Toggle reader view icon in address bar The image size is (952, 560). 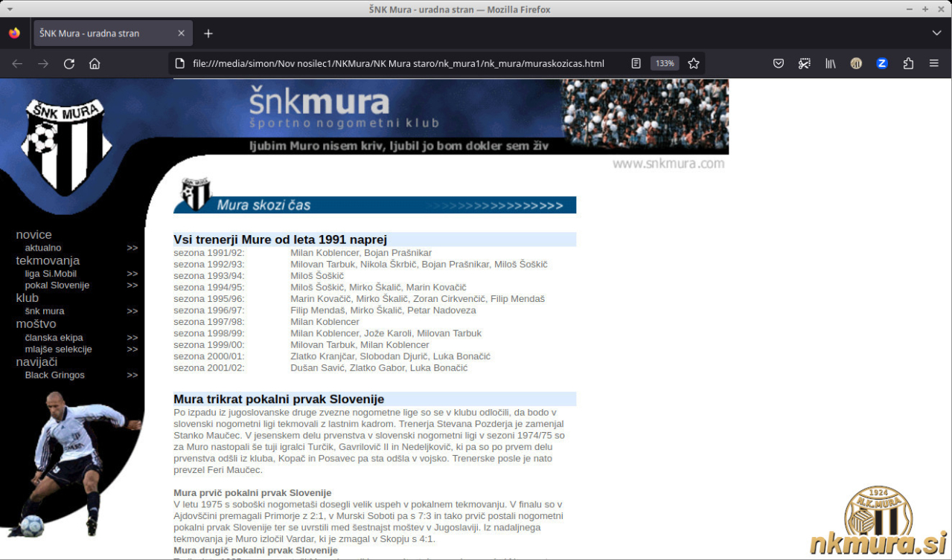[x=636, y=64]
